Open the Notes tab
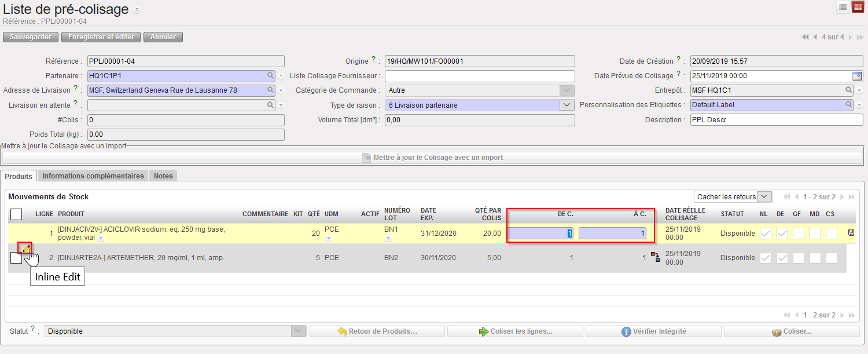Screen dimensions: 868x354 pyautogui.click(x=163, y=176)
